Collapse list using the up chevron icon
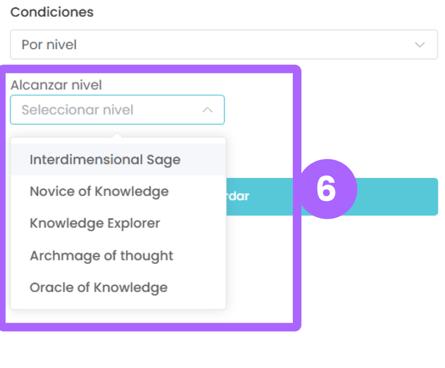Image resolution: width=445 pixels, height=368 pixels. 207,110
